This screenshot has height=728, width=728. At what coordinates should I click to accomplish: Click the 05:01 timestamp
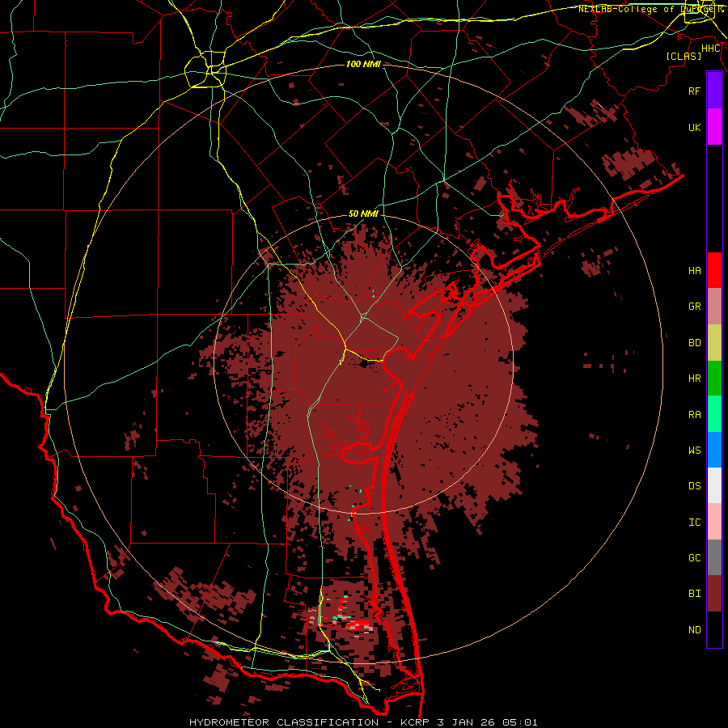[x=522, y=722]
